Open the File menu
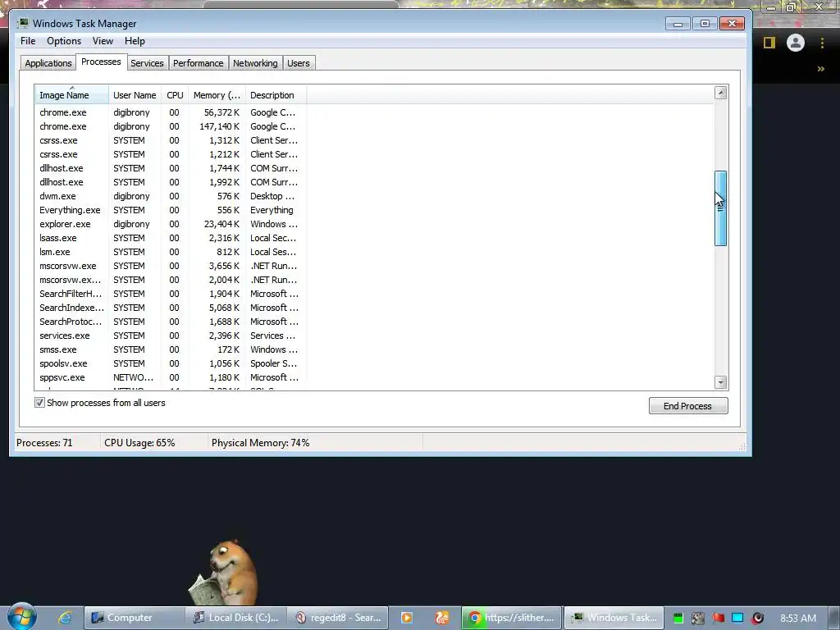 28,41
